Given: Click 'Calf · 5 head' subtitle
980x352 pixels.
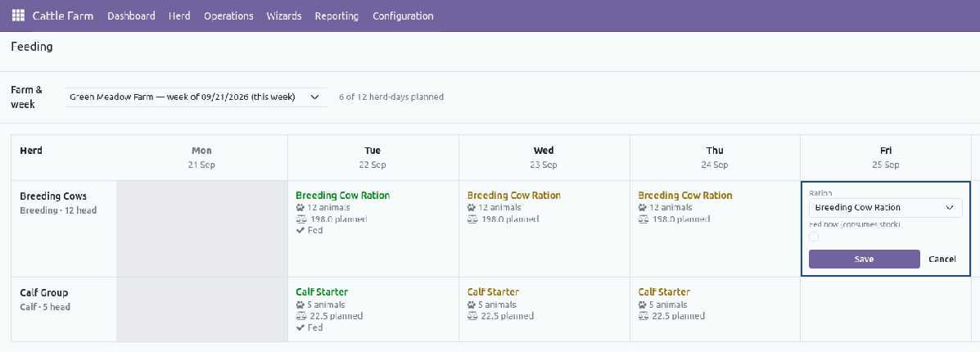Looking at the screenshot, I should tap(45, 307).
